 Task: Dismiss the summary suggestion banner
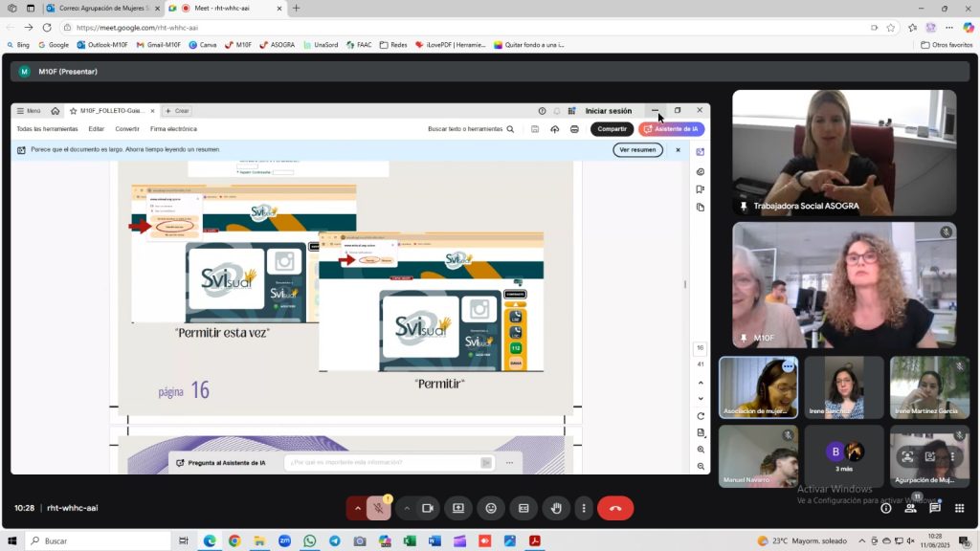coord(679,150)
